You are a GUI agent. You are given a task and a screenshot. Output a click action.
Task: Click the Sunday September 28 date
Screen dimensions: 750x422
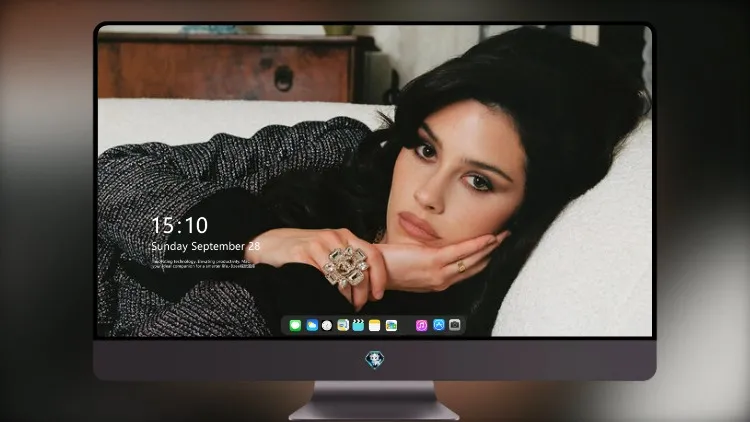coord(206,246)
